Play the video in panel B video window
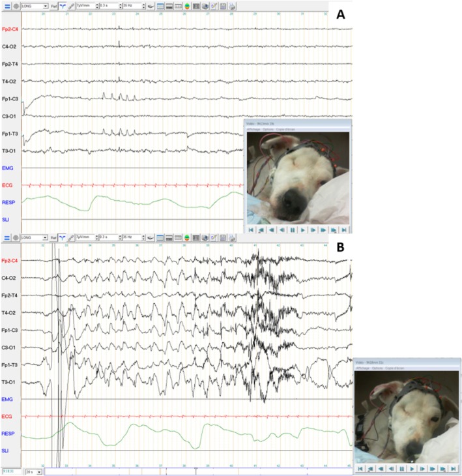462x476 pixels. coord(412,469)
